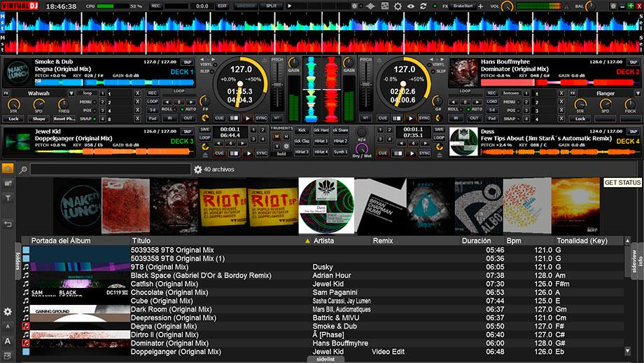Trigger the Kick sampler pad
The height and width of the screenshot is (363, 644).
coord(302,130)
